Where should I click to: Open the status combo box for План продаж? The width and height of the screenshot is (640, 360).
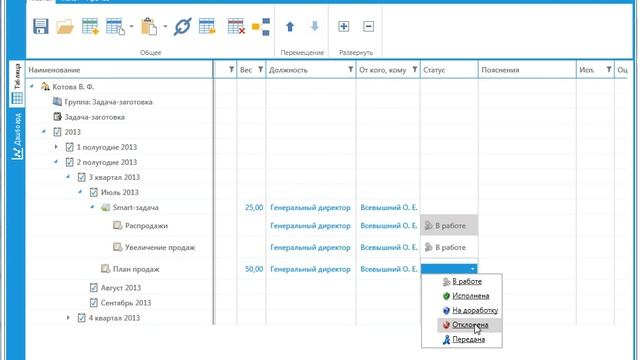coord(449,269)
